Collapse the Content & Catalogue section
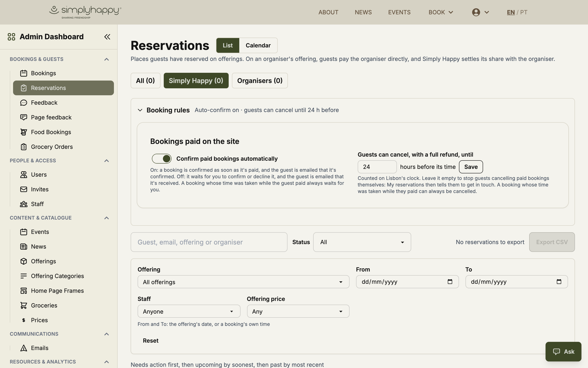This screenshot has width=588, height=368. pyautogui.click(x=106, y=218)
